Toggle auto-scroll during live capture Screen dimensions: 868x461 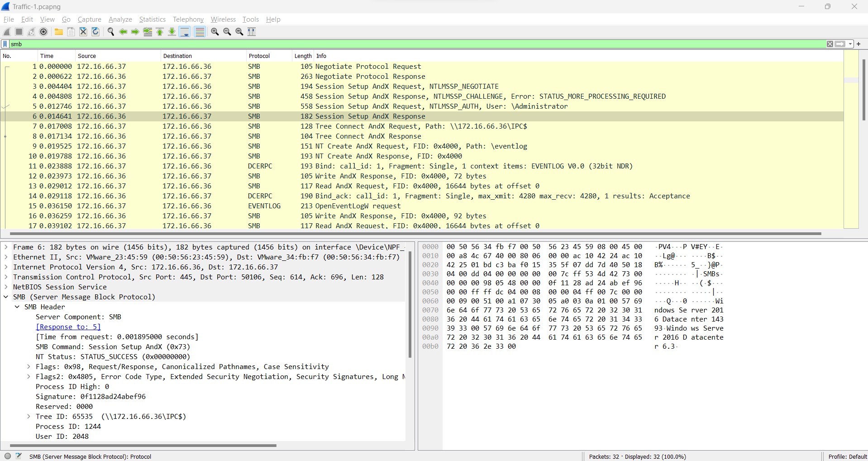point(185,32)
